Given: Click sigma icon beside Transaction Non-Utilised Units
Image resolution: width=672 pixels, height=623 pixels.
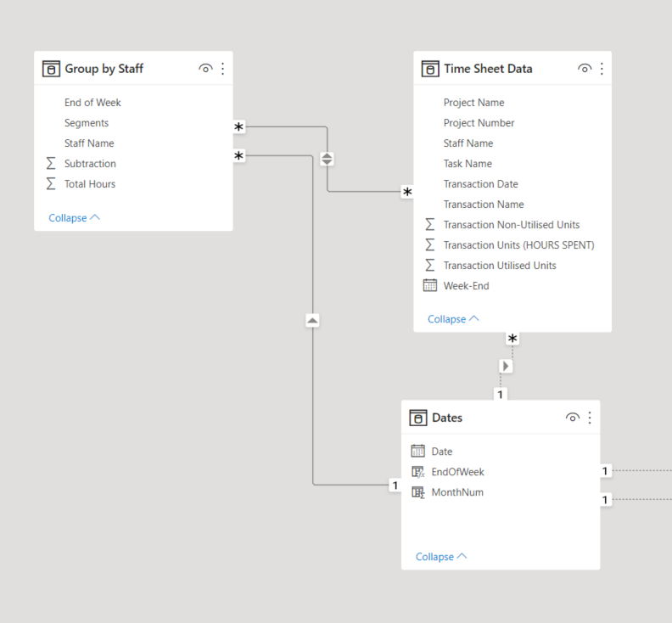Looking at the screenshot, I should (x=430, y=225).
